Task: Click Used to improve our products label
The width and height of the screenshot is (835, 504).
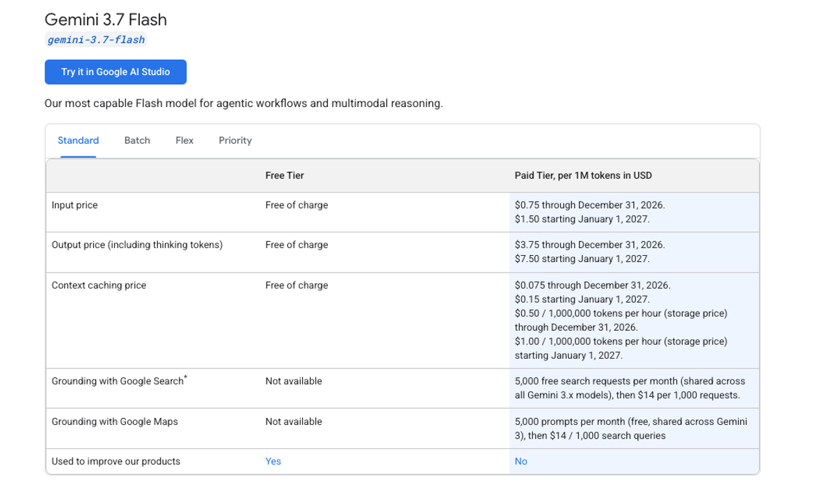Action: (x=116, y=462)
